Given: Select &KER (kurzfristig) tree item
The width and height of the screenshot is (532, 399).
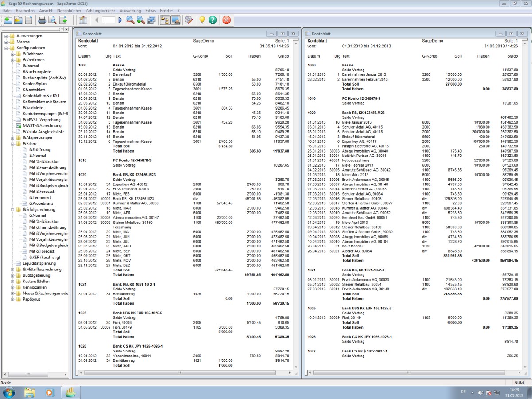Looking at the screenshot, I should (45, 258).
